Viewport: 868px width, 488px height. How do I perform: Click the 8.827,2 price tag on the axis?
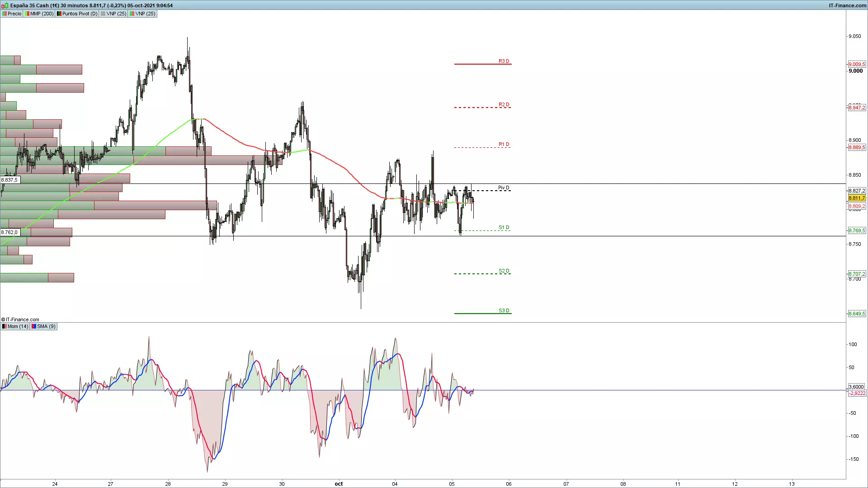point(857,191)
